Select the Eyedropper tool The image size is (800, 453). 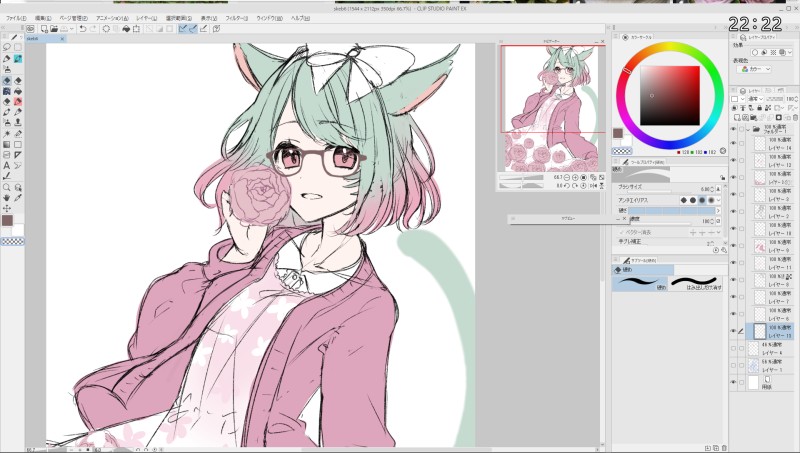(x=18, y=197)
